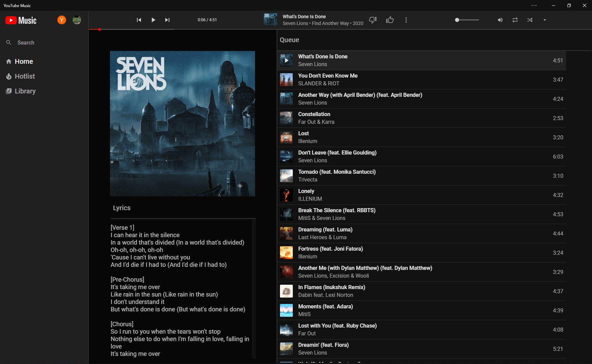Click the play icon on What's Done Is Done row

[286, 61]
